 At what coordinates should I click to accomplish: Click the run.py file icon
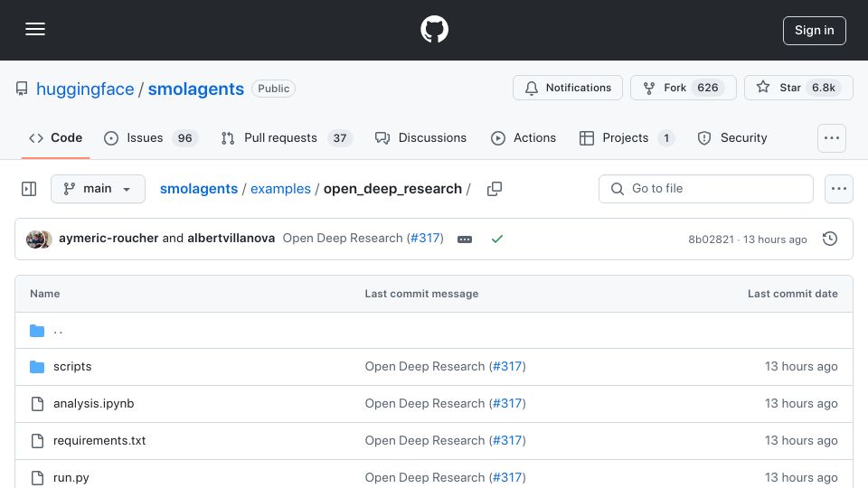click(37, 478)
